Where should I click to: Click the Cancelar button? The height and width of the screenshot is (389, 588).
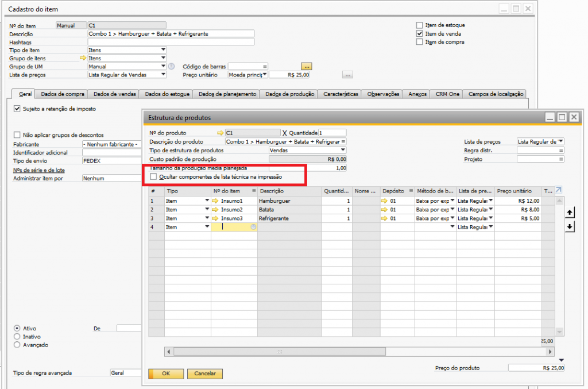click(x=205, y=373)
